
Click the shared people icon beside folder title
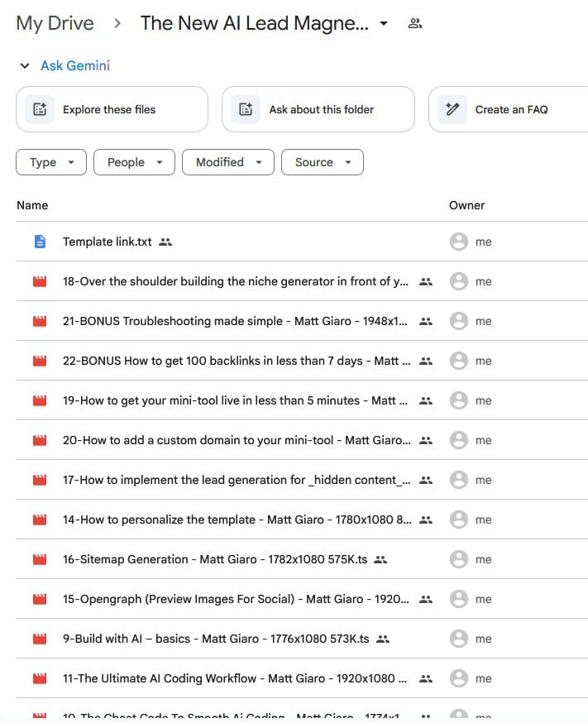click(415, 23)
